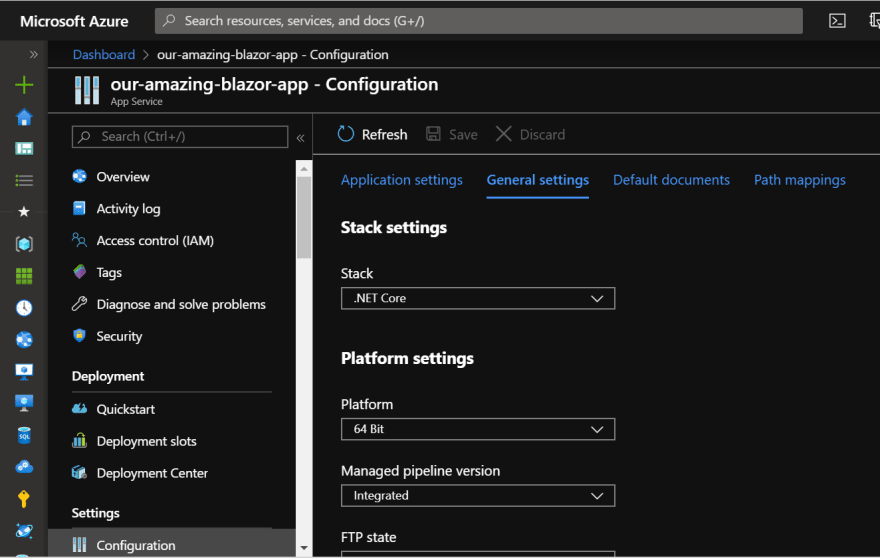
Task: Open the Resource groups cube icon
Action: 24,244
